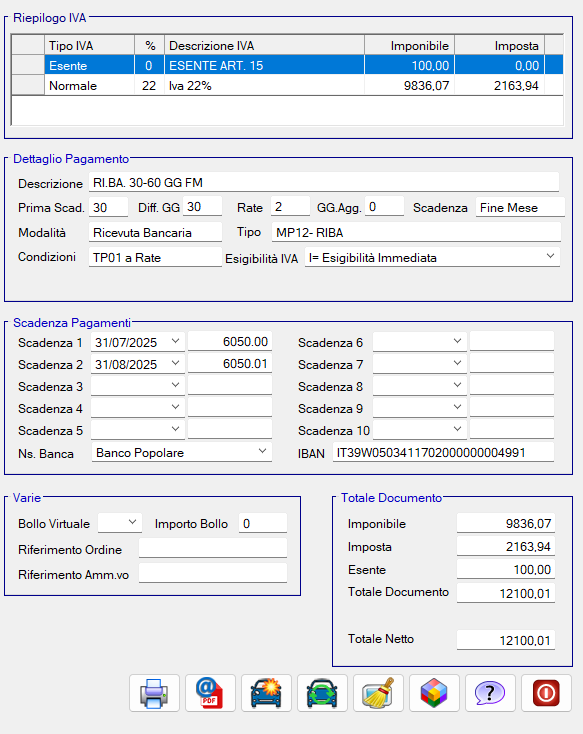The height and width of the screenshot is (734, 583).
Task: Click the blue car with spark icon
Action: (266, 693)
